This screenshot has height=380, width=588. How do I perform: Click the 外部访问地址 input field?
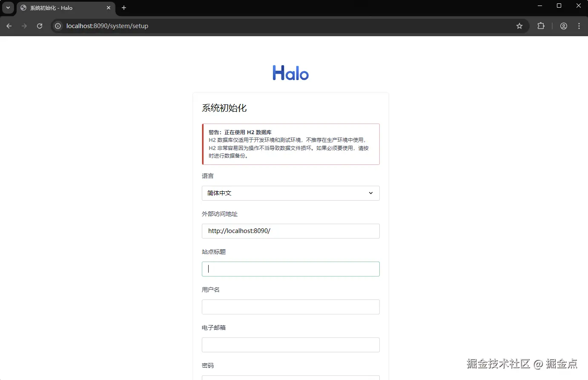pos(291,231)
